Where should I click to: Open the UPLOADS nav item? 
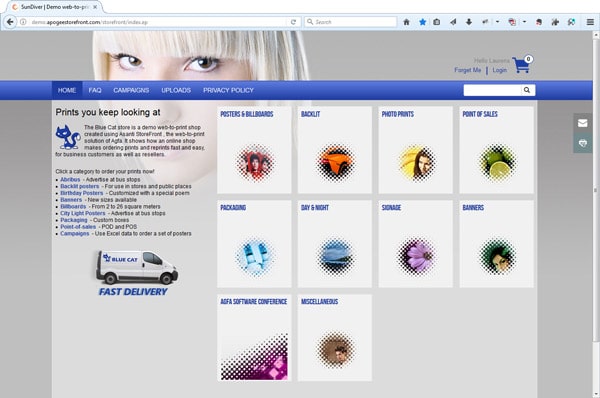pyautogui.click(x=176, y=90)
